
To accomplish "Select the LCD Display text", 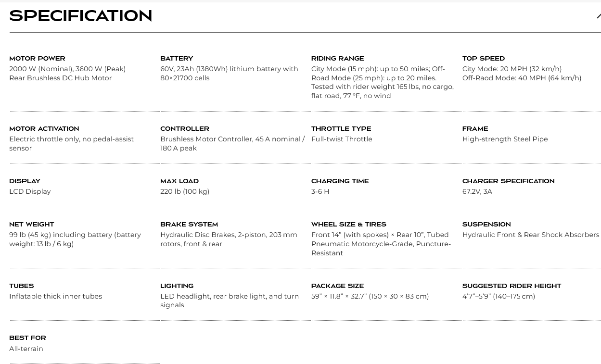I will (x=30, y=191).
